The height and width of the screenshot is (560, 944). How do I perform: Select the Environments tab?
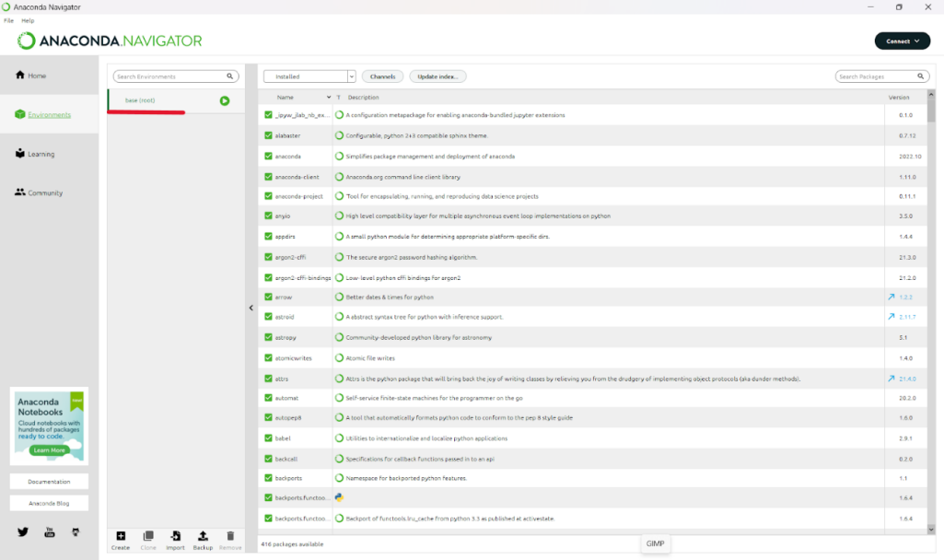50,114
